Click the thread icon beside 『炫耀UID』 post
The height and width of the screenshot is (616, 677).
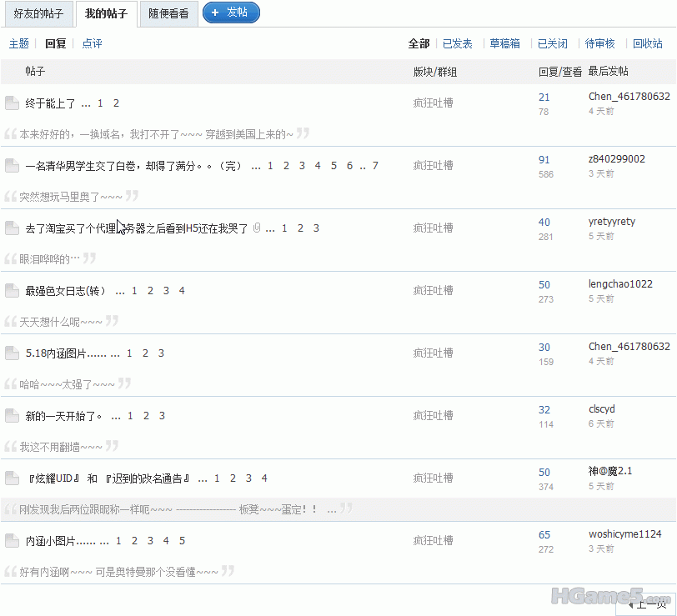point(12,478)
